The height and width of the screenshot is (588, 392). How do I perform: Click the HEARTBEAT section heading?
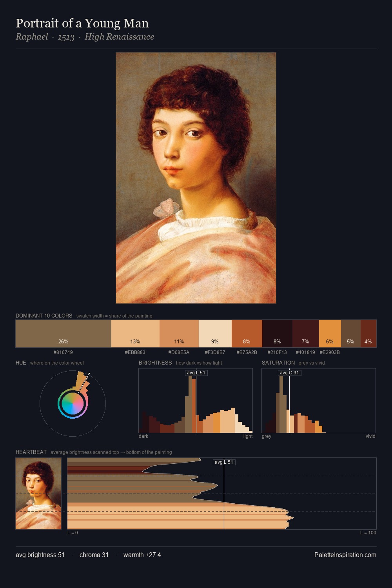31,452
